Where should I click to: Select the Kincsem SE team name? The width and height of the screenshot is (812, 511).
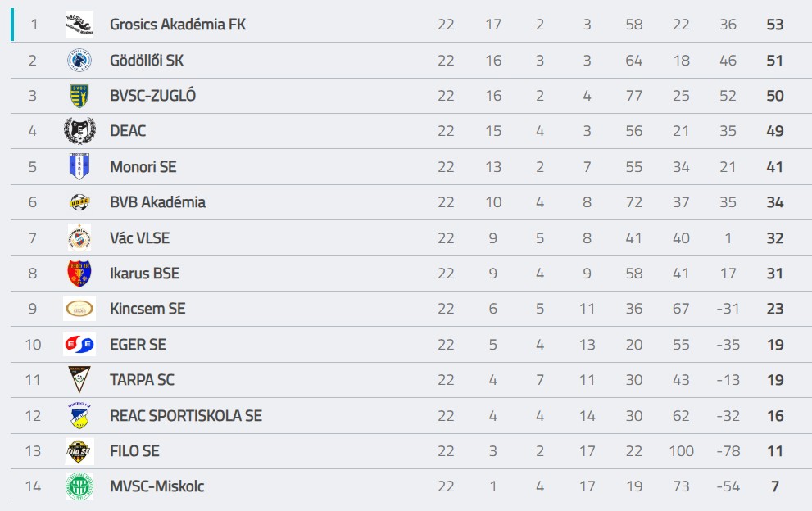pos(147,309)
